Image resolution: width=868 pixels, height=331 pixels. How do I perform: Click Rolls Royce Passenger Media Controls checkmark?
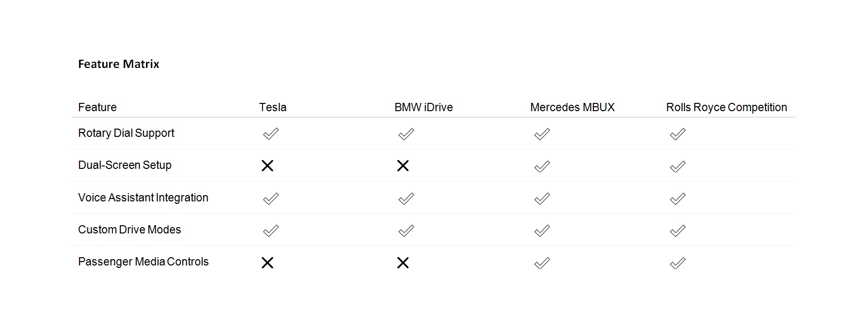(x=677, y=263)
